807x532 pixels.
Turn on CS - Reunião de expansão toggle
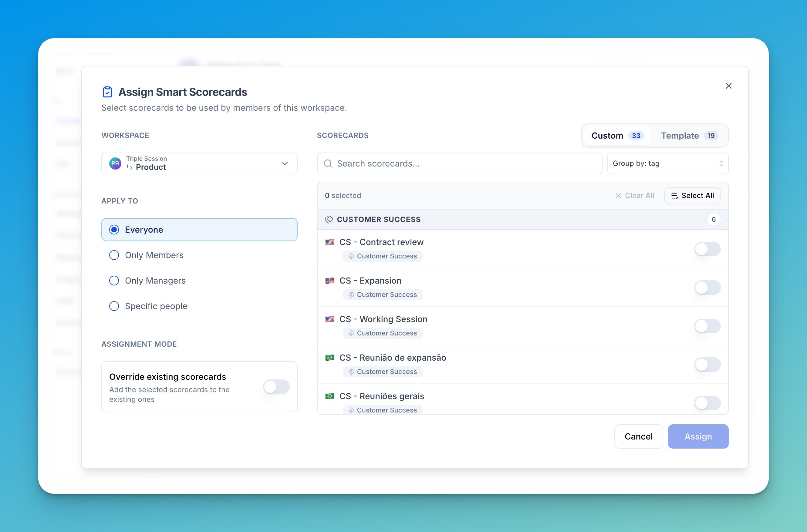[x=707, y=365]
